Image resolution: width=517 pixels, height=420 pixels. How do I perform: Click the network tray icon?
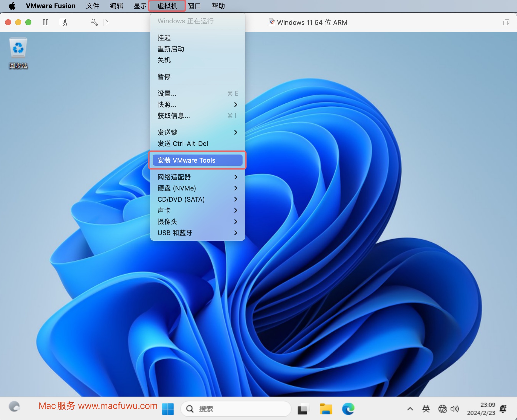click(x=442, y=409)
